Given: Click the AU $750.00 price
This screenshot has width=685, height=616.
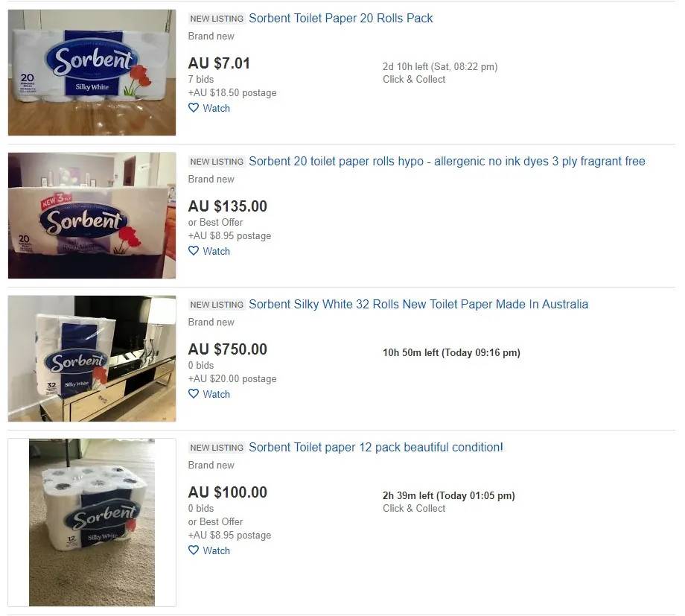Looking at the screenshot, I should coord(227,349).
